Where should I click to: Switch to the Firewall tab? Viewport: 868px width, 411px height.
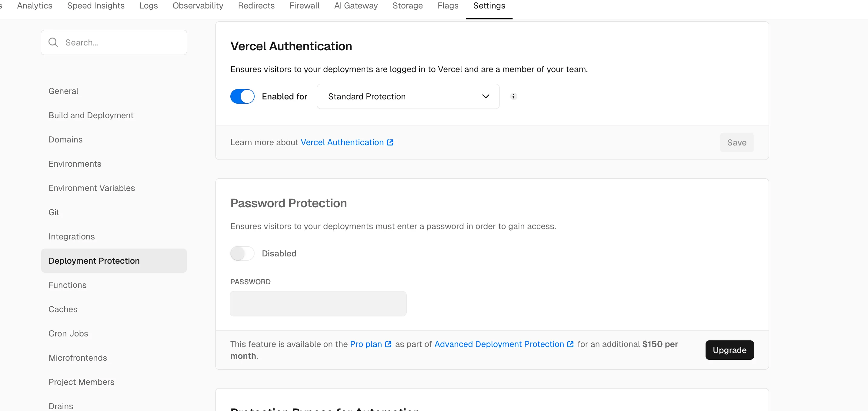(x=304, y=6)
